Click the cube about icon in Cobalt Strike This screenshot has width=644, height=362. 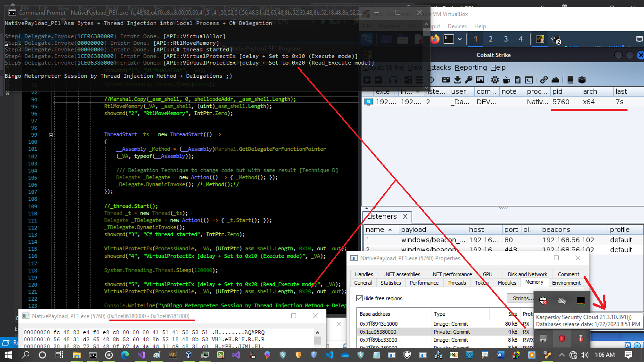tap(582, 80)
